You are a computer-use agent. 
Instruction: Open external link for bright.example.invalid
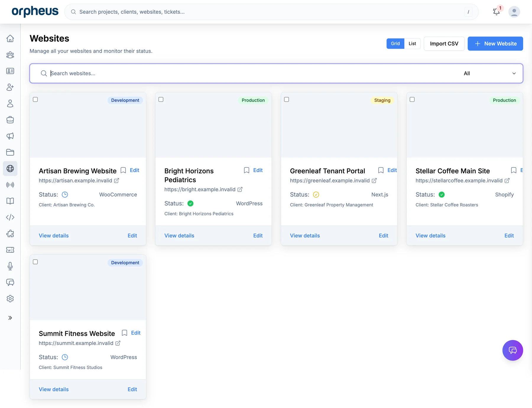pyautogui.click(x=240, y=190)
